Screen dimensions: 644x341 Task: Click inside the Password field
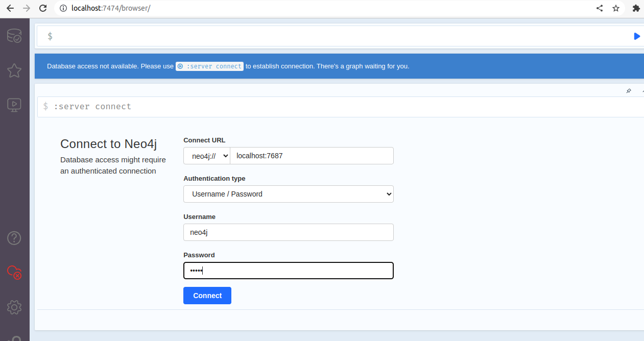(x=288, y=270)
